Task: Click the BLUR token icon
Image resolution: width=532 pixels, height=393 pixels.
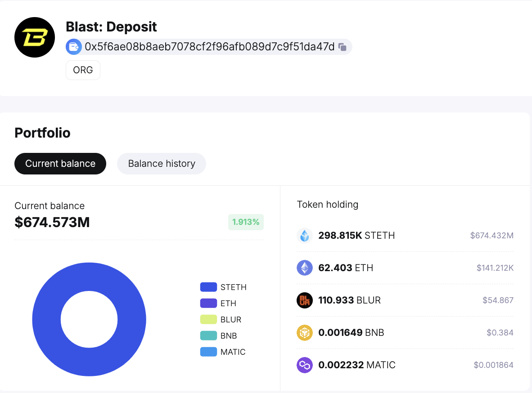Action: (x=305, y=300)
